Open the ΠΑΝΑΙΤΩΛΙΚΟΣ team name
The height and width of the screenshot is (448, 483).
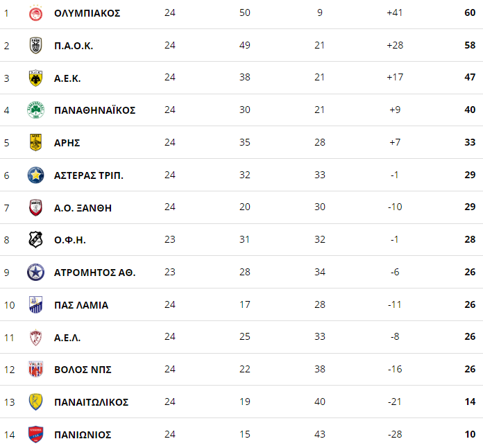pyautogui.click(x=92, y=402)
